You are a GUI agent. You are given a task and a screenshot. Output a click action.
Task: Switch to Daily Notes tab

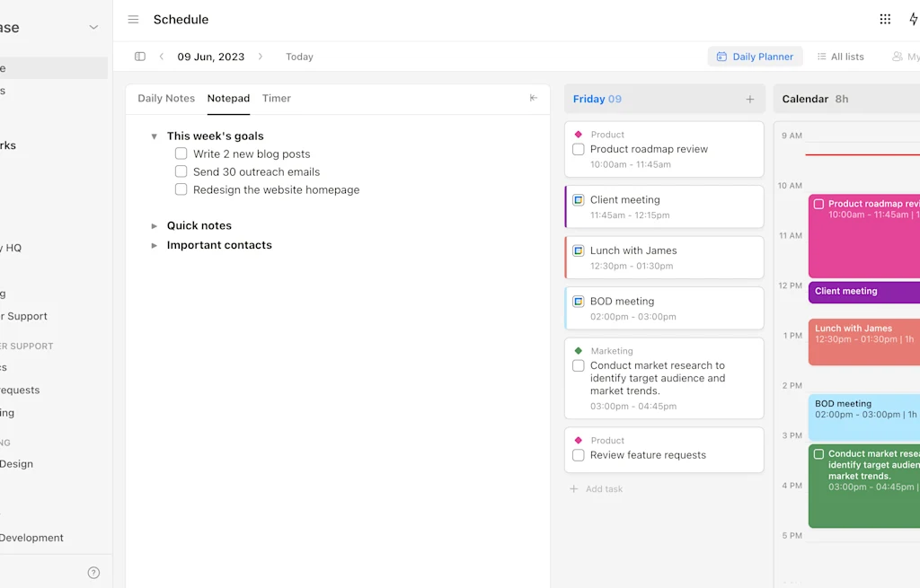[x=166, y=98]
